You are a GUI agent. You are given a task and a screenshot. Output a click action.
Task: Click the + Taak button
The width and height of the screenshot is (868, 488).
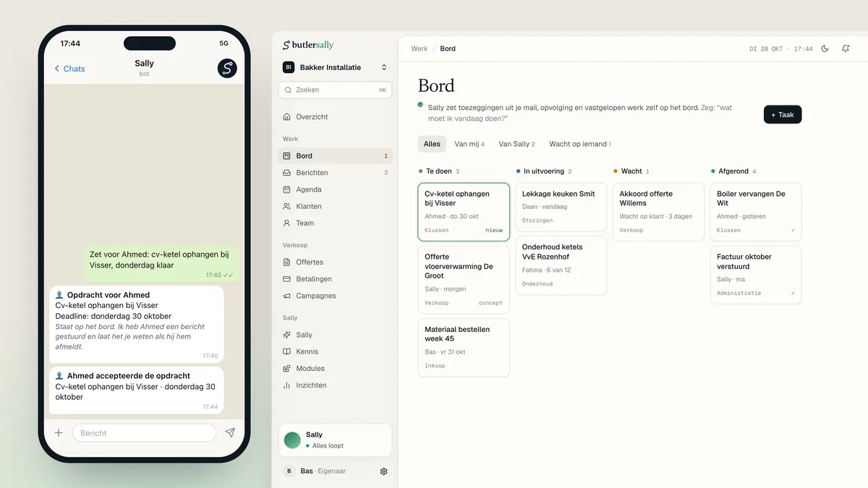783,114
